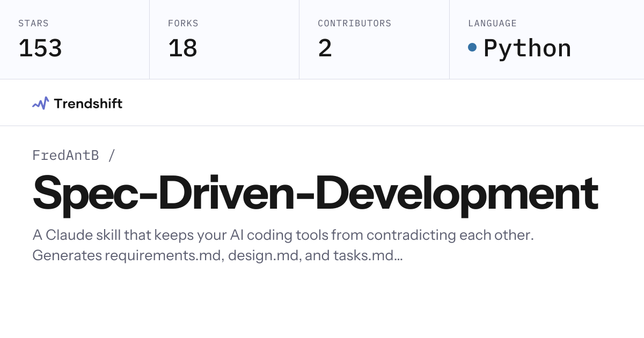Screen dimensions: 644x338
Task: Click the forks count 18
Action: coord(182,48)
